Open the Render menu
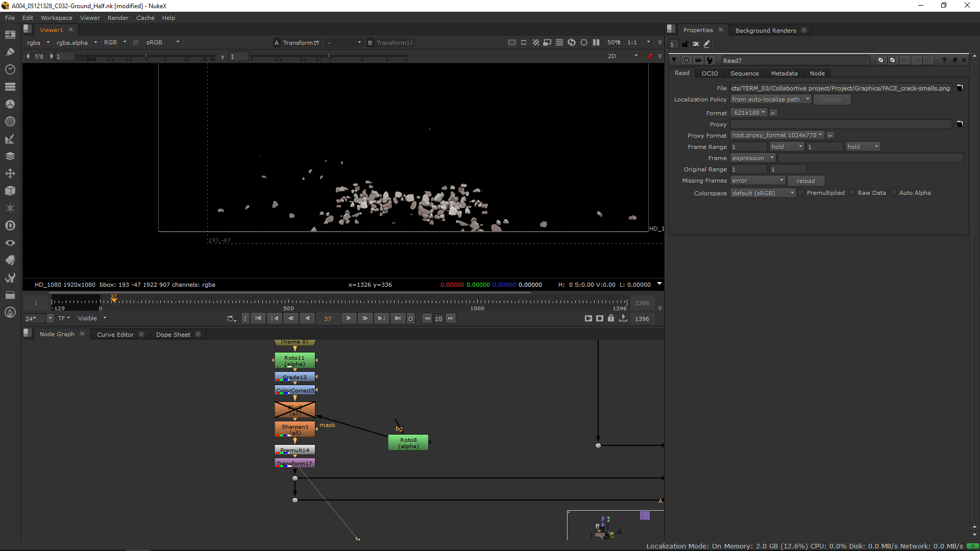 [x=118, y=18]
